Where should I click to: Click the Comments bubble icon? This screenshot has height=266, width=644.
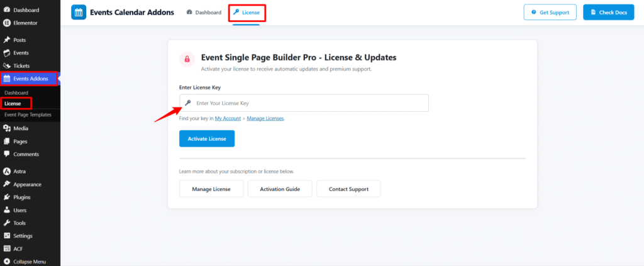[x=6, y=154]
